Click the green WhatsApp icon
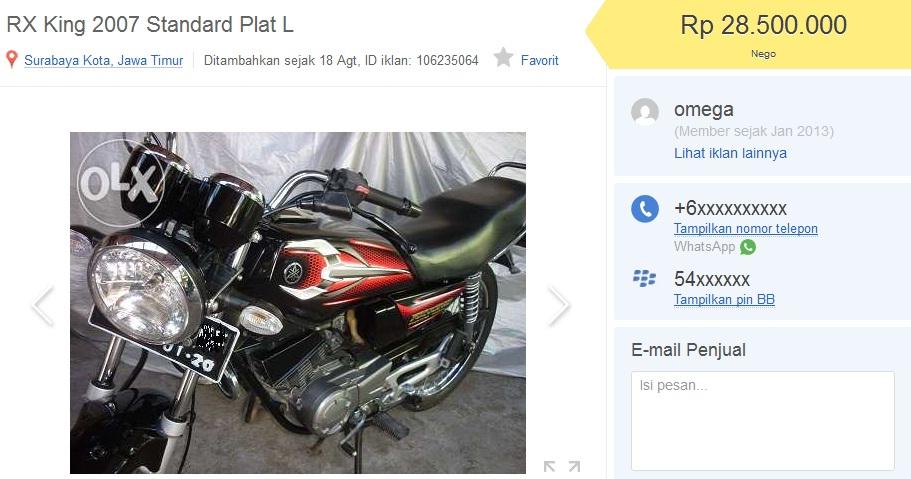911x479 pixels. 748,247
